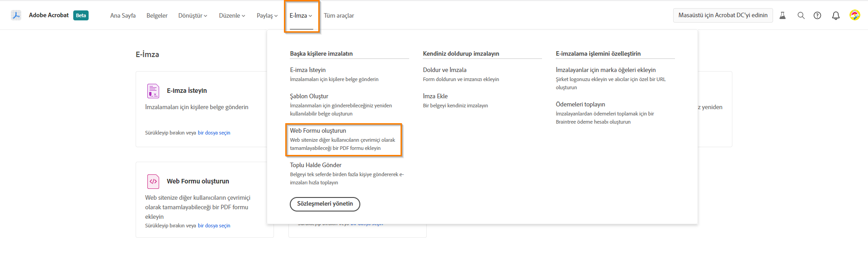Viewport: 868px width, 255px height.
Task: Open the user profile avatar
Action: (x=854, y=15)
